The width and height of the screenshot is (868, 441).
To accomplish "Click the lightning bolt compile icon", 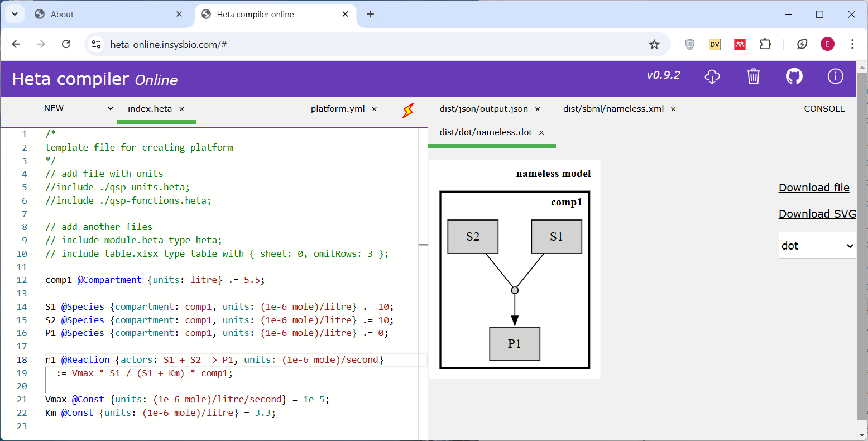I will [408, 110].
